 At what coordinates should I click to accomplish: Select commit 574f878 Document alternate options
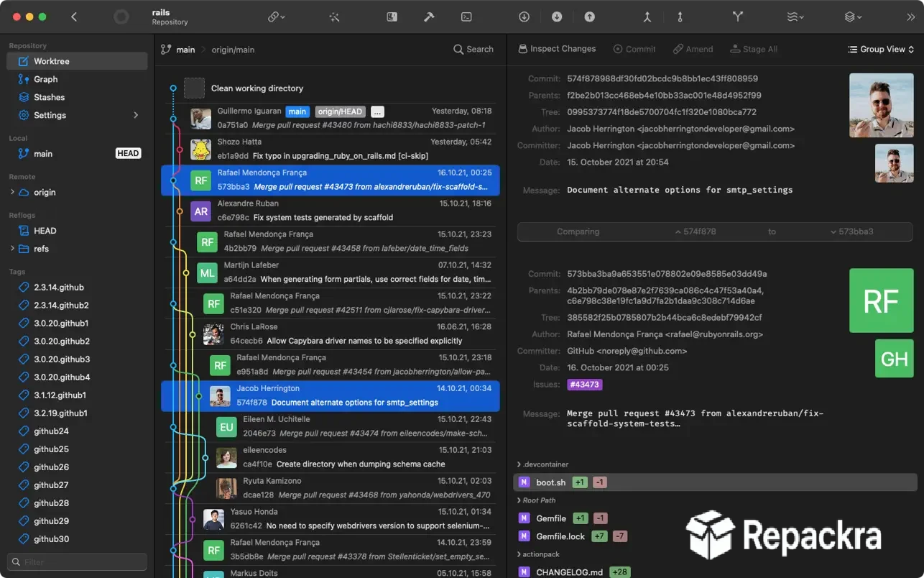(331, 396)
